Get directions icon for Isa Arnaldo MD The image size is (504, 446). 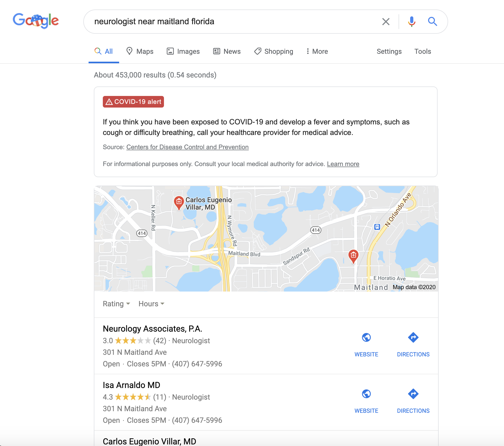(x=413, y=394)
